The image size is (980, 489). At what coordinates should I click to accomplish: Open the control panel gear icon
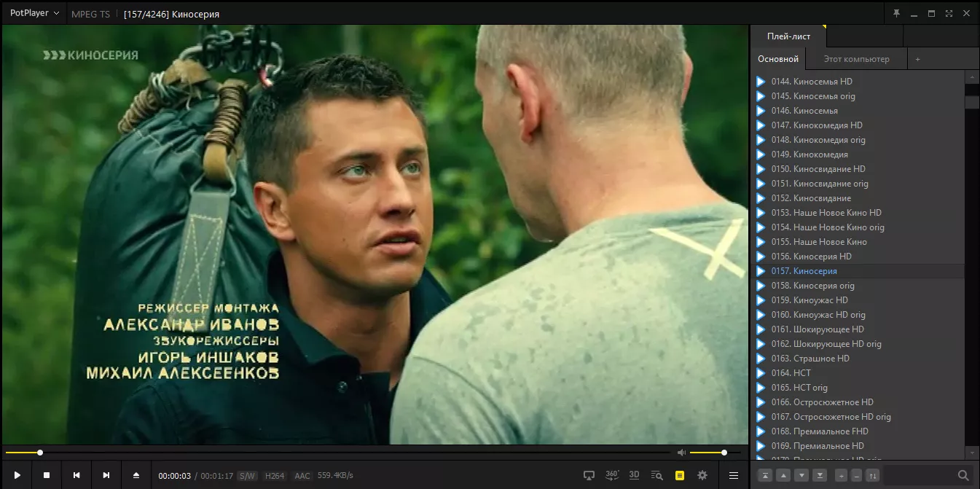pyautogui.click(x=702, y=475)
